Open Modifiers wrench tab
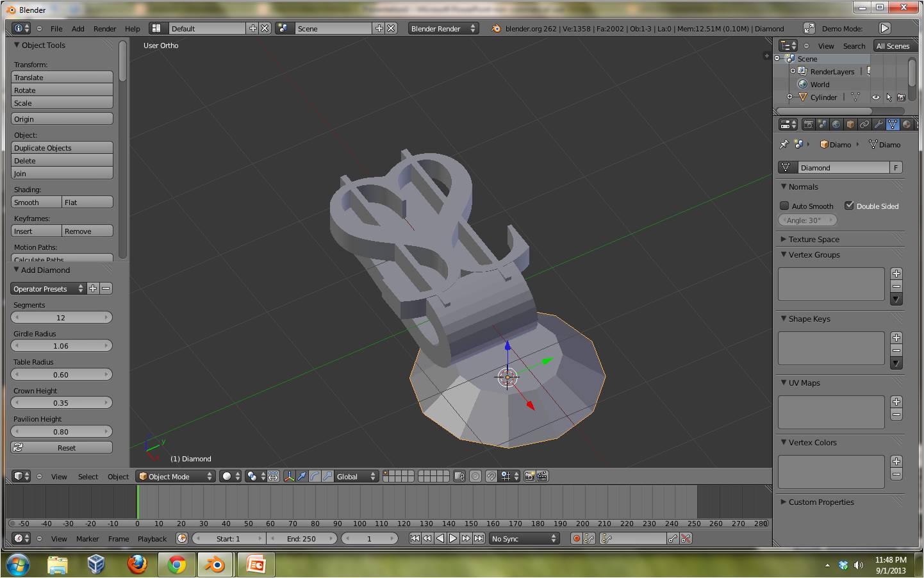 (879, 124)
